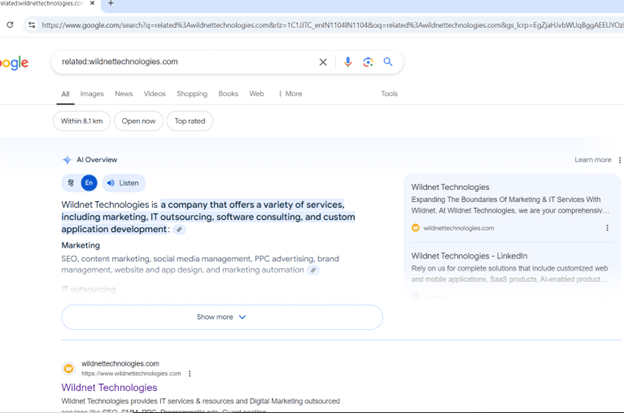Viewport: 624px width, 413px height.
Task: Close the current browser tab
Action: point(92,3)
